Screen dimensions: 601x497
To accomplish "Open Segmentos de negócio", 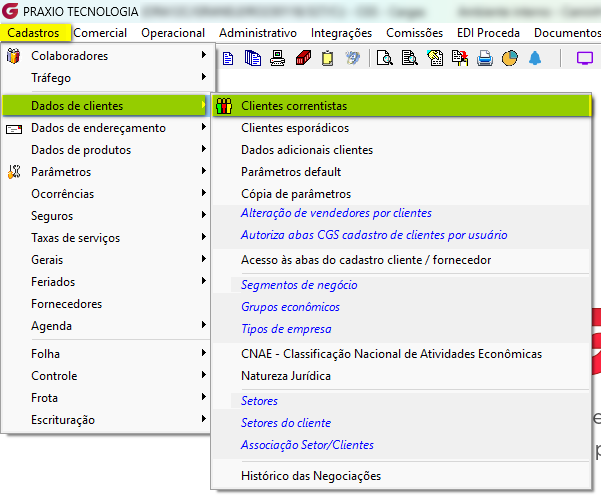I will point(401,285).
